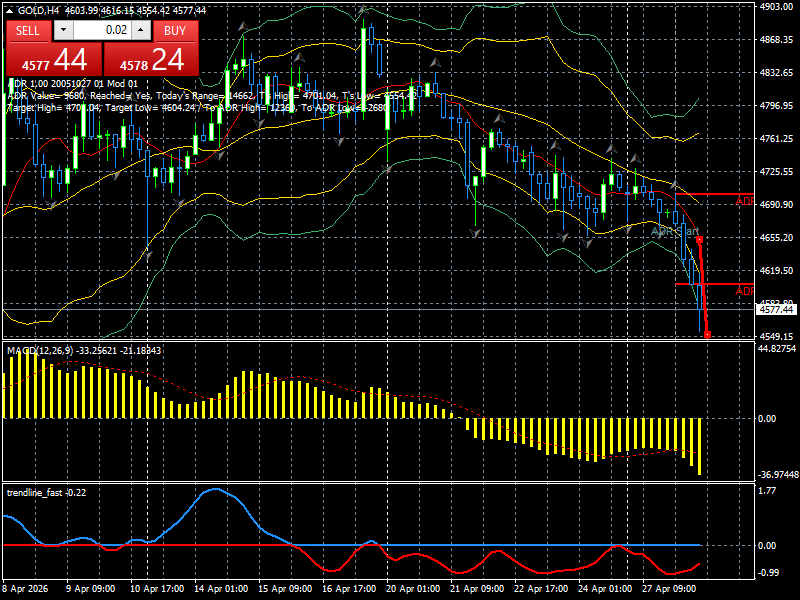This screenshot has height=600, width=800.
Task: Click the '24 Apr 01:00' time axis label
Action: click(605, 589)
